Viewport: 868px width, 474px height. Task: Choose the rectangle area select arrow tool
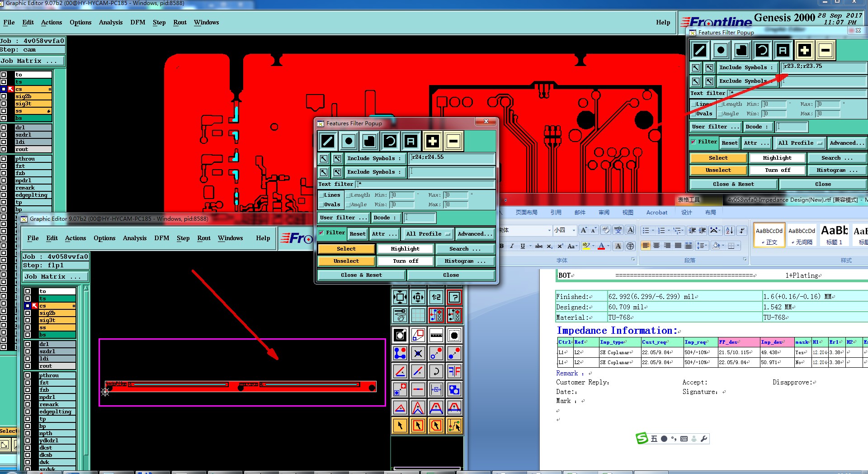(418, 425)
